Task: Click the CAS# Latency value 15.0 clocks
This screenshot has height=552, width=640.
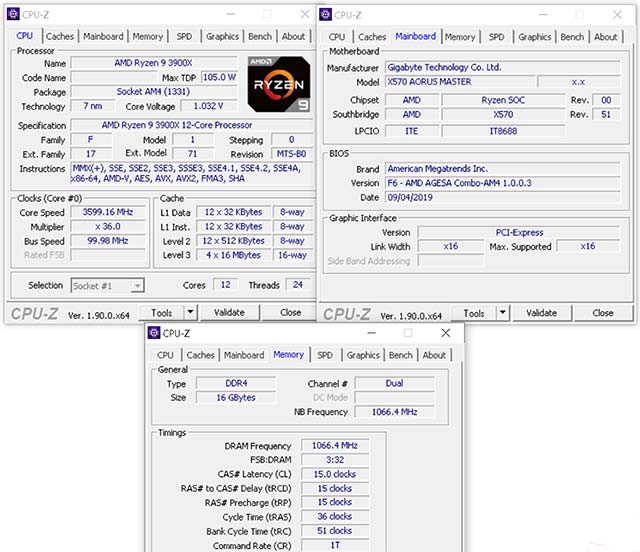Action: [335, 474]
